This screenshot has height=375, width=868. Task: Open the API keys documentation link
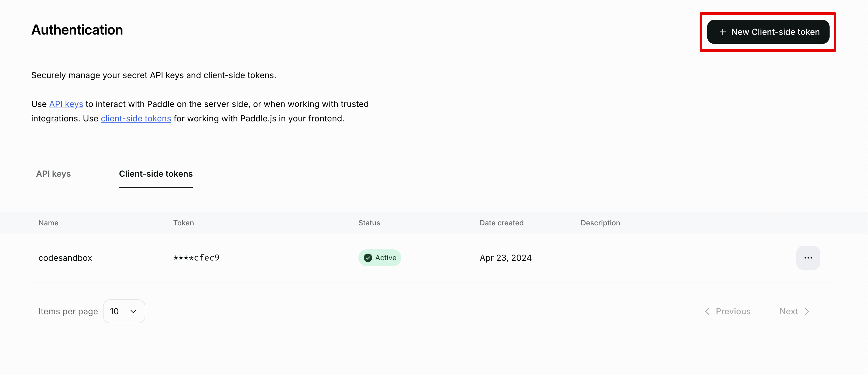click(66, 104)
